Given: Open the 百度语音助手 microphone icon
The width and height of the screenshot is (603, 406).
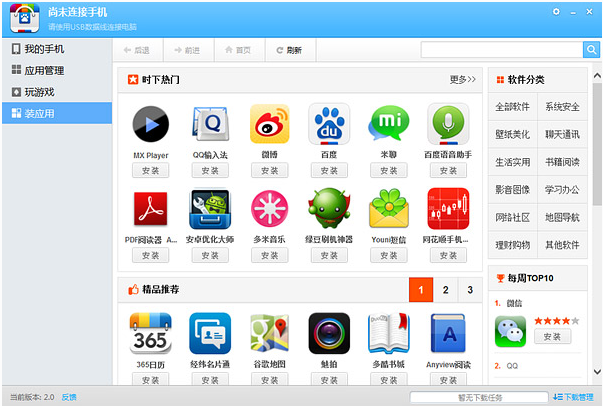Looking at the screenshot, I should (x=448, y=124).
